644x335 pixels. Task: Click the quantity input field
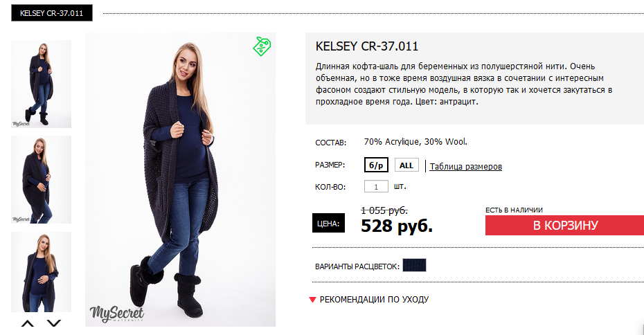(376, 186)
